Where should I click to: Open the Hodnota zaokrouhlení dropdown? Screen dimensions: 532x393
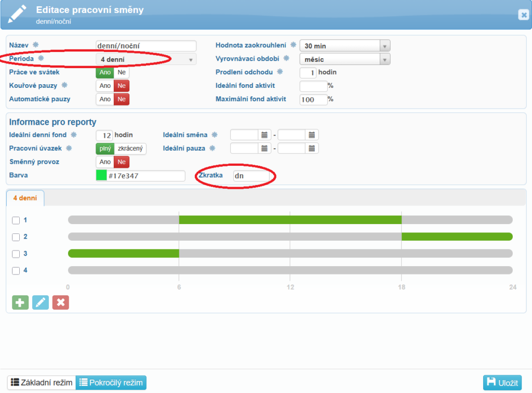pos(345,46)
